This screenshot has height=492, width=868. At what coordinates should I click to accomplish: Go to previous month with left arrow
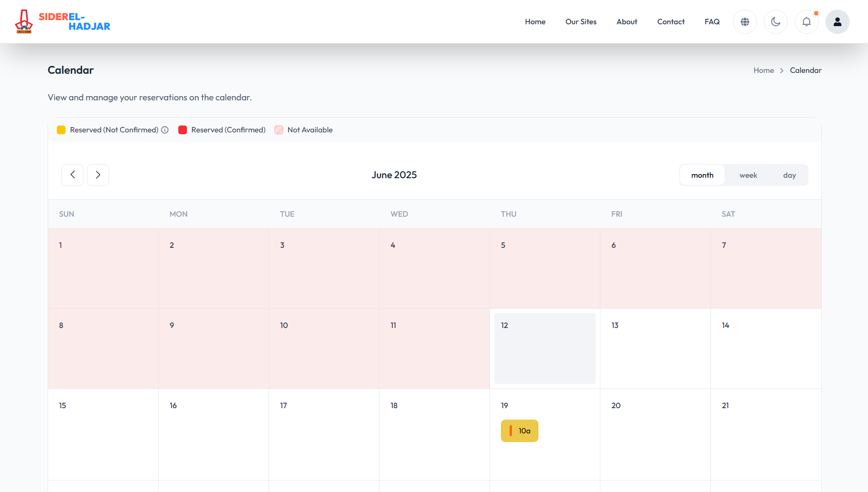point(72,175)
